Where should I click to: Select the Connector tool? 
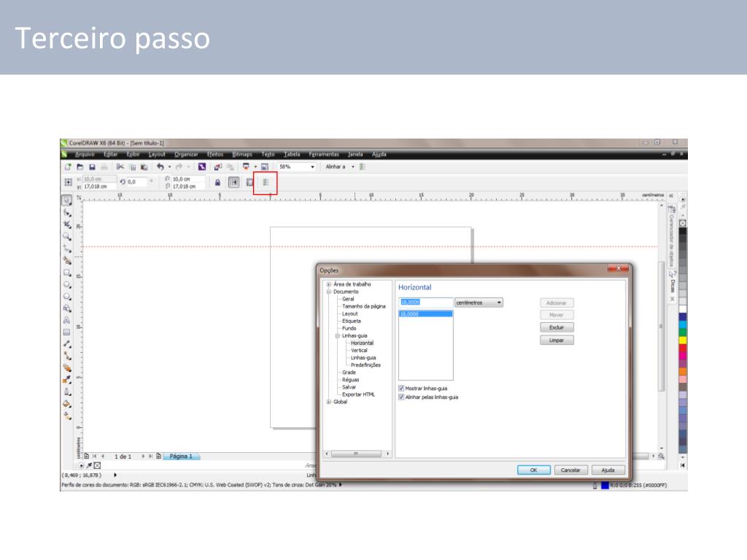pyautogui.click(x=67, y=356)
